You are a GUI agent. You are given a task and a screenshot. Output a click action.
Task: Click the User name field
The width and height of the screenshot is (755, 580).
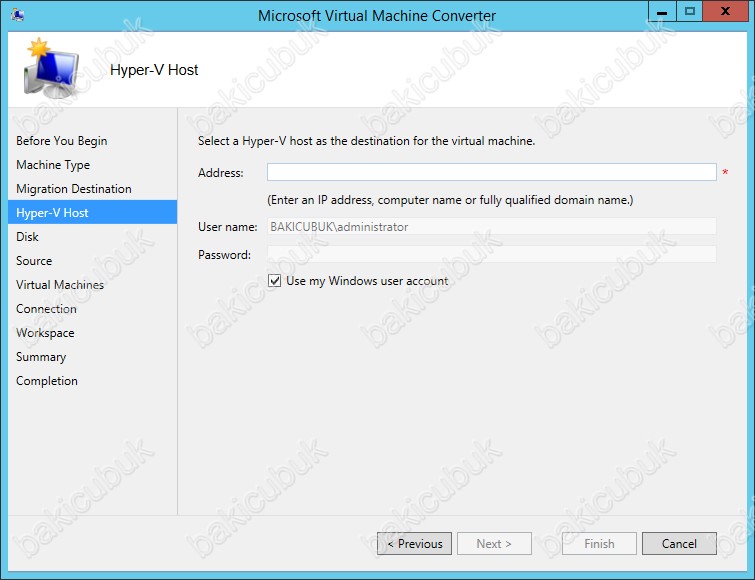pos(492,227)
